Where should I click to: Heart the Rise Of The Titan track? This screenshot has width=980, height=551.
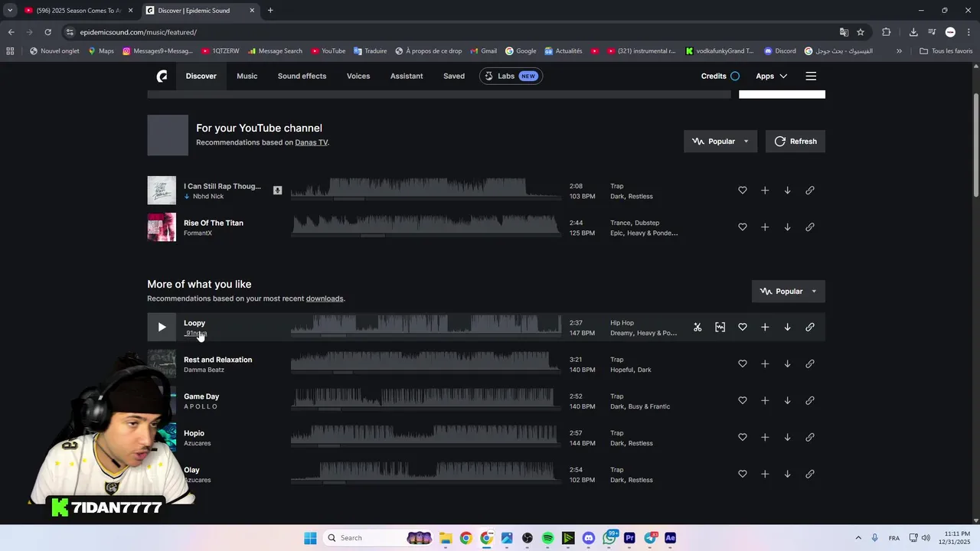[x=743, y=227]
